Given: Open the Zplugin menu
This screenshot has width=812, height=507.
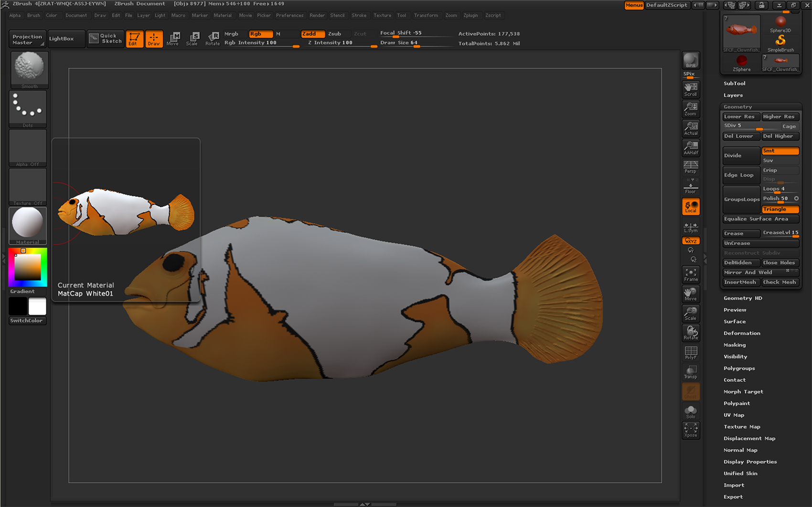Looking at the screenshot, I should [470, 15].
